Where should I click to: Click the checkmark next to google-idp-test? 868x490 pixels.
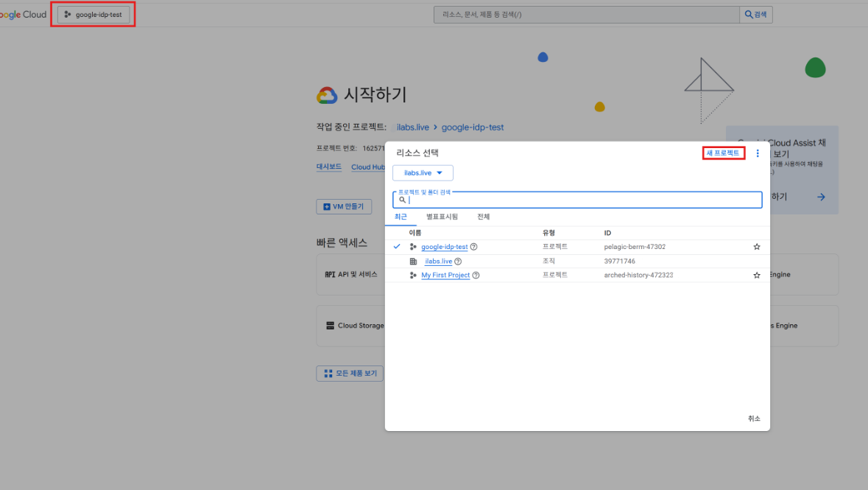[398, 247]
